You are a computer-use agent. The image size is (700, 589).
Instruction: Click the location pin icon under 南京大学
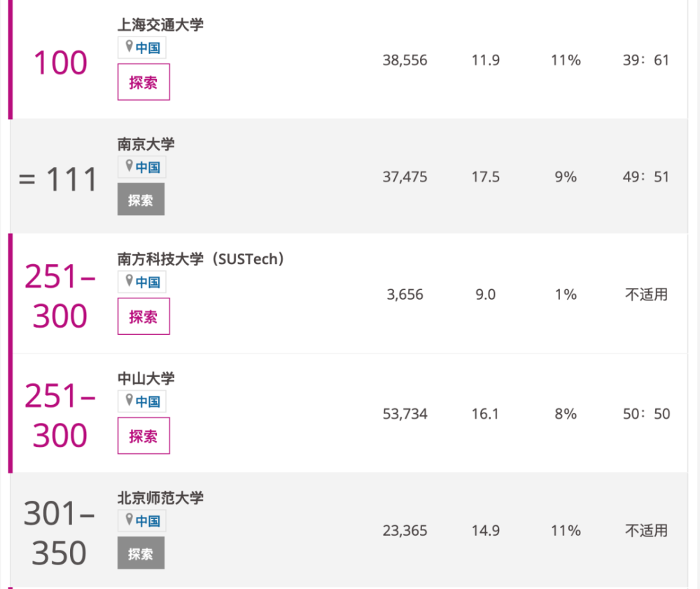[129, 166]
